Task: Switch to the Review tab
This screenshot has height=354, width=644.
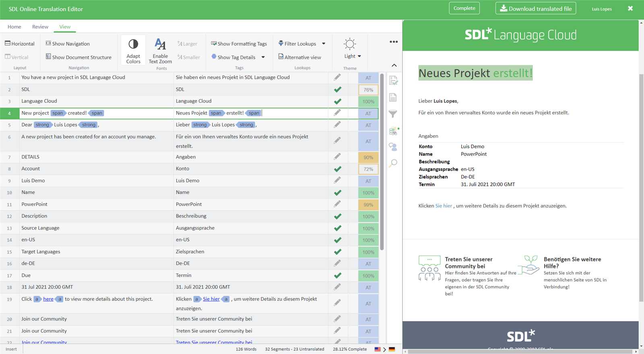Action: [40, 27]
